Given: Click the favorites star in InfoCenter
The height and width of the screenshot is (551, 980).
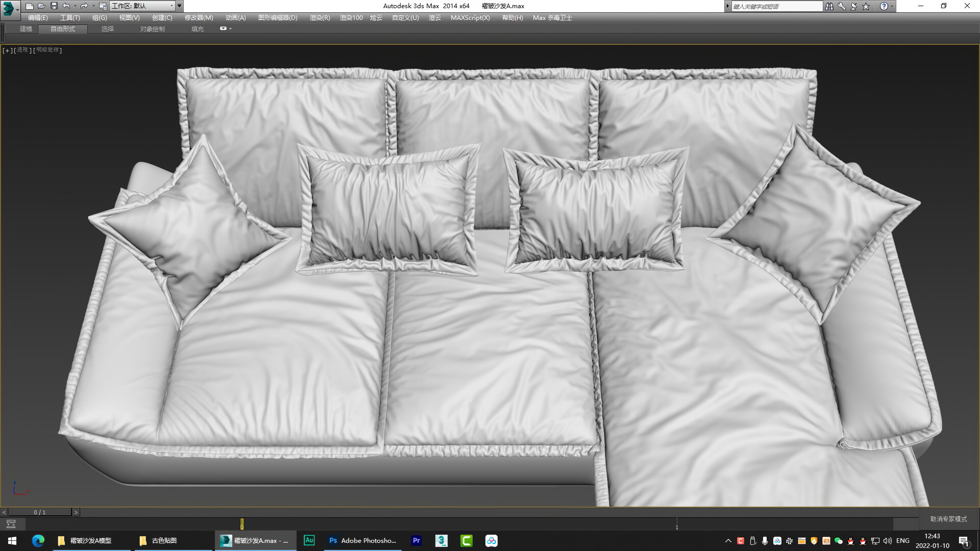Looking at the screenshot, I should coord(866,6).
